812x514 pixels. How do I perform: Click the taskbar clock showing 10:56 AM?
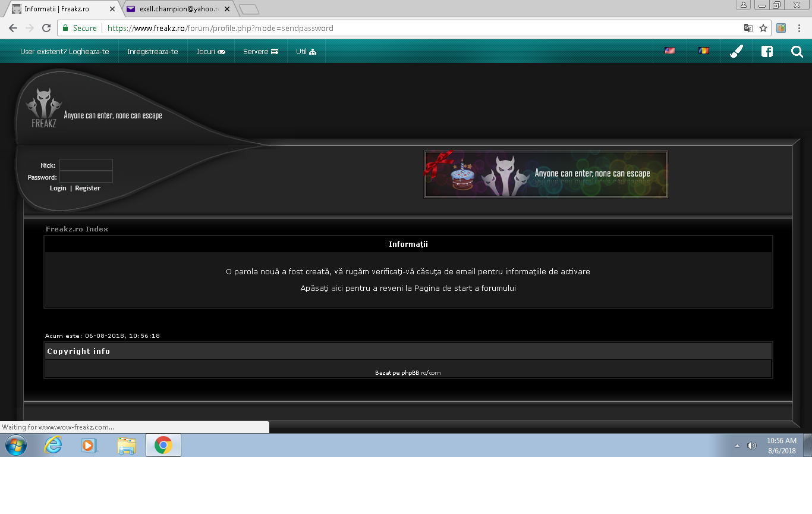782,446
